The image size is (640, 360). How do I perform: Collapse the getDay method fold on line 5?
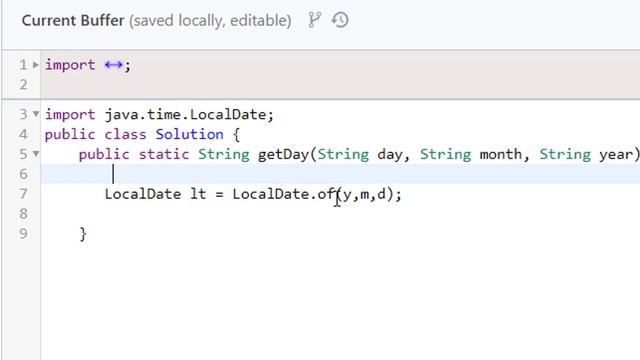(x=36, y=154)
